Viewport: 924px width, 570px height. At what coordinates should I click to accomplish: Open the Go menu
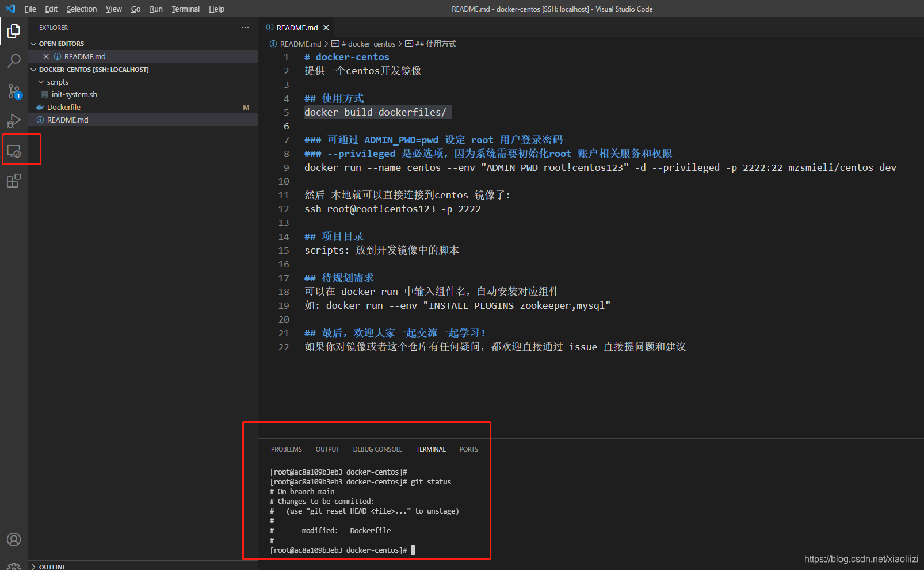click(136, 9)
